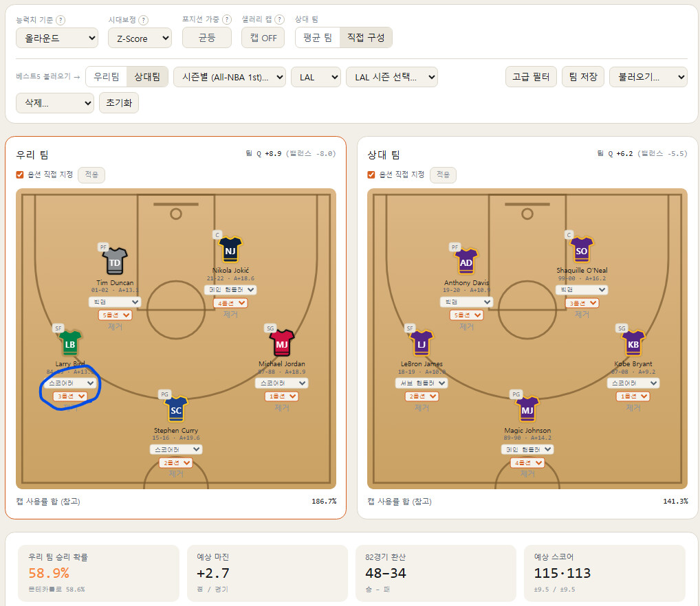Image resolution: width=700 pixels, height=606 pixels.
Task: Click the PF badge above Anthony Davis
Action: (x=455, y=247)
